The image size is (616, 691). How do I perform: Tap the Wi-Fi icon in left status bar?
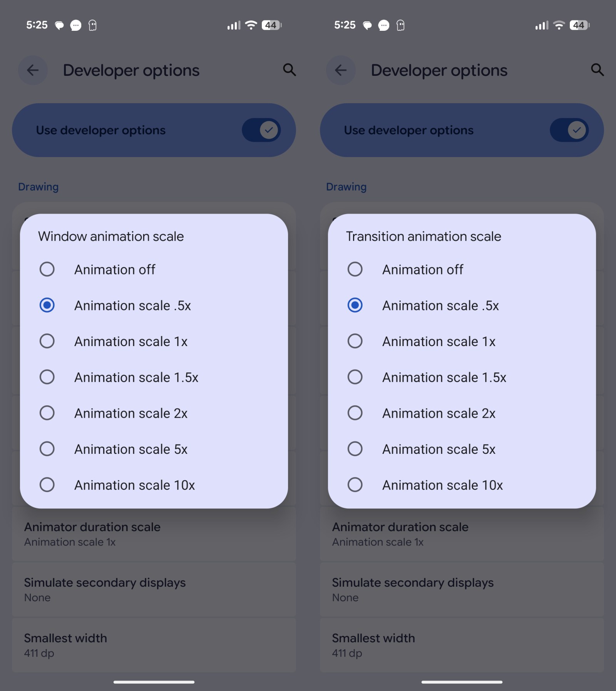pyautogui.click(x=251, y=25)
